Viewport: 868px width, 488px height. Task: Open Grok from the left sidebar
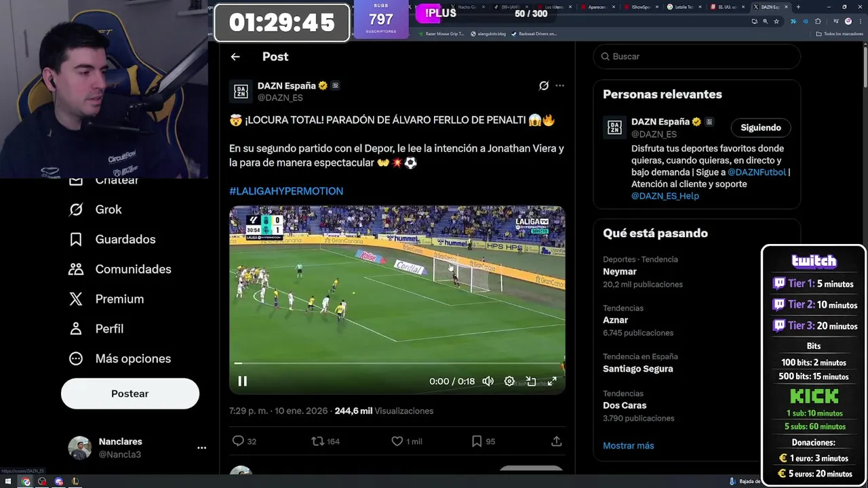tap(95, 209)
